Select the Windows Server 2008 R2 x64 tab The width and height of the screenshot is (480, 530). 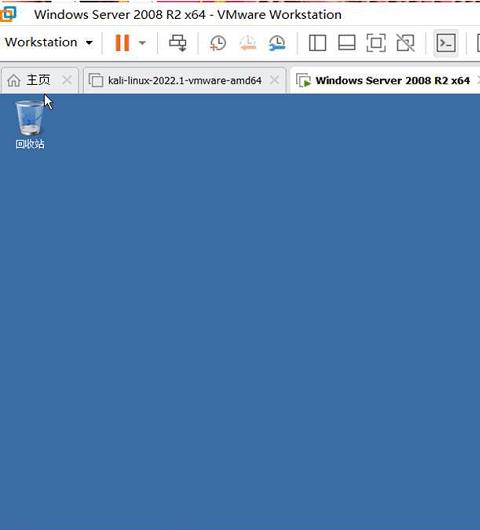click(383, 80)
